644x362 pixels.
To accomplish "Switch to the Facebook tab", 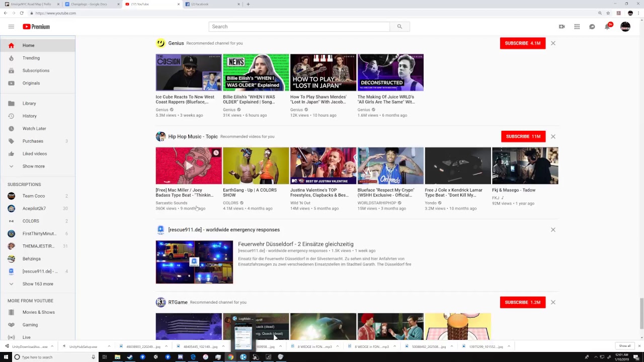I will 212,4.
